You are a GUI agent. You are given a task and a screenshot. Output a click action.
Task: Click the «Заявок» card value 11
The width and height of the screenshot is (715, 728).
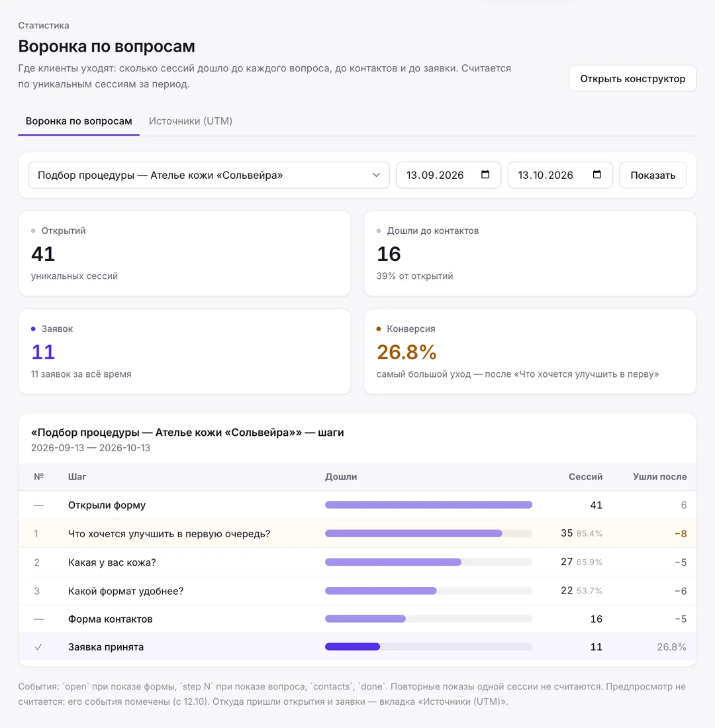coord(43,352)
